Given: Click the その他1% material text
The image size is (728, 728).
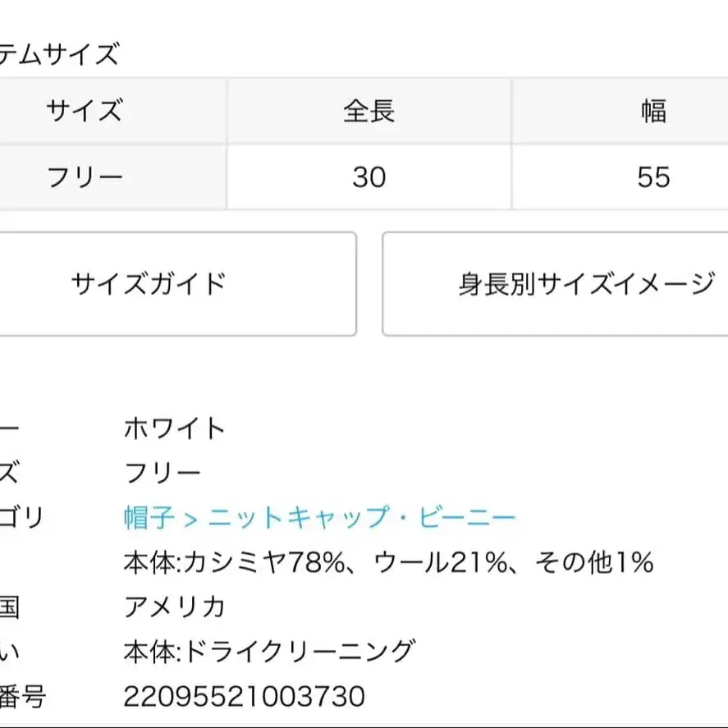Looking at the screenshot, I should click(x=594, y=561).
